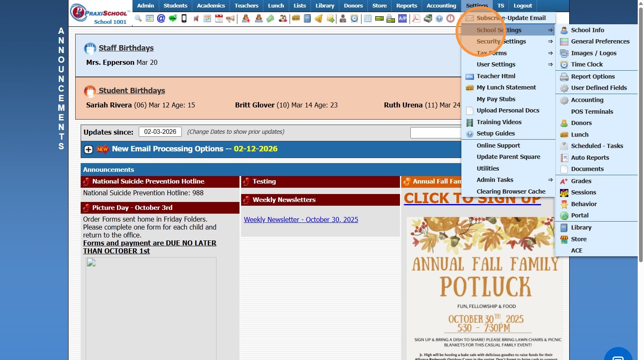Click the Updates since date field
This screenshot has height=360, width=644.
160,132
